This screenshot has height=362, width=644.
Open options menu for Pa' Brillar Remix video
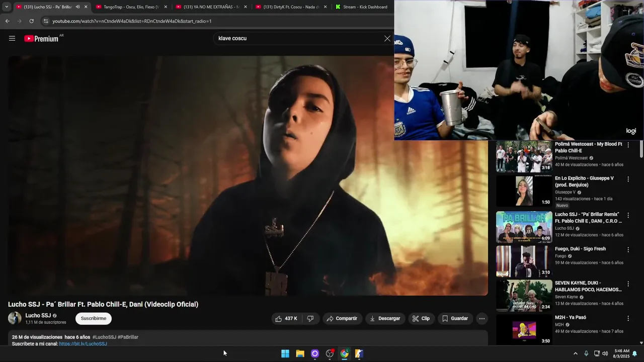[628, 215]
